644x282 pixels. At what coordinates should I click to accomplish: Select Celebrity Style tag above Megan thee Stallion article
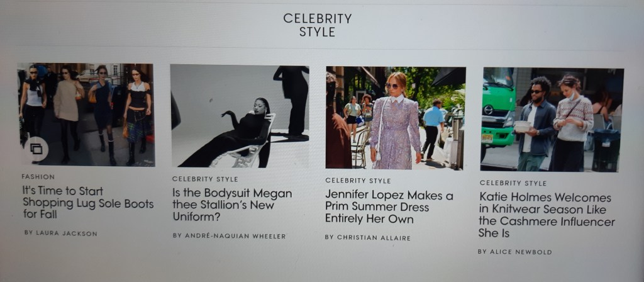coord(205,179)
